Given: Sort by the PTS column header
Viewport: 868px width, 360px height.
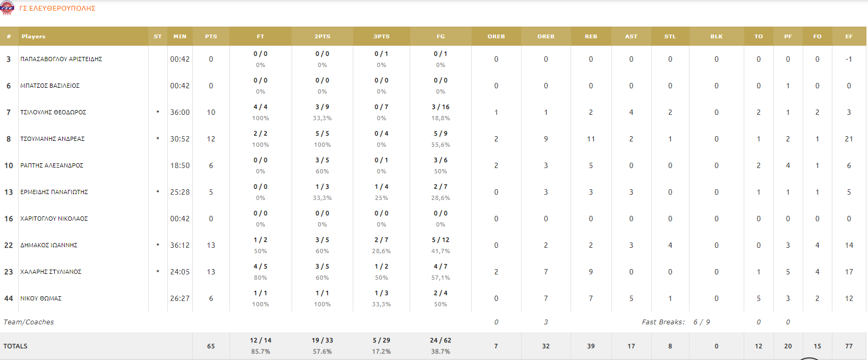Looking at the screenshot, I should (x=211, y=37).
